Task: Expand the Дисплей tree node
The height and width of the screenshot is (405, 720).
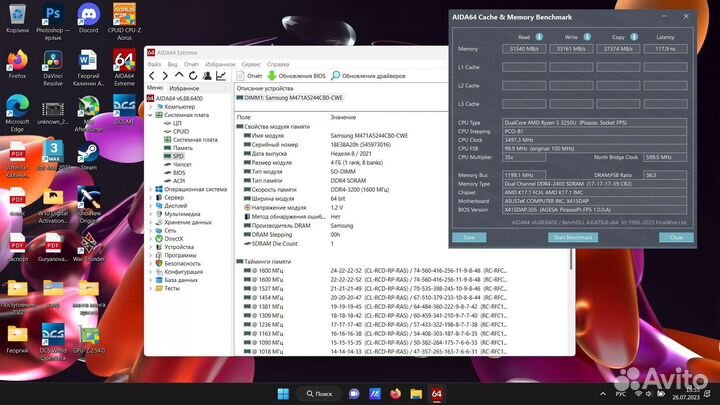Action: pyautogui.click(x=150, y=206)
